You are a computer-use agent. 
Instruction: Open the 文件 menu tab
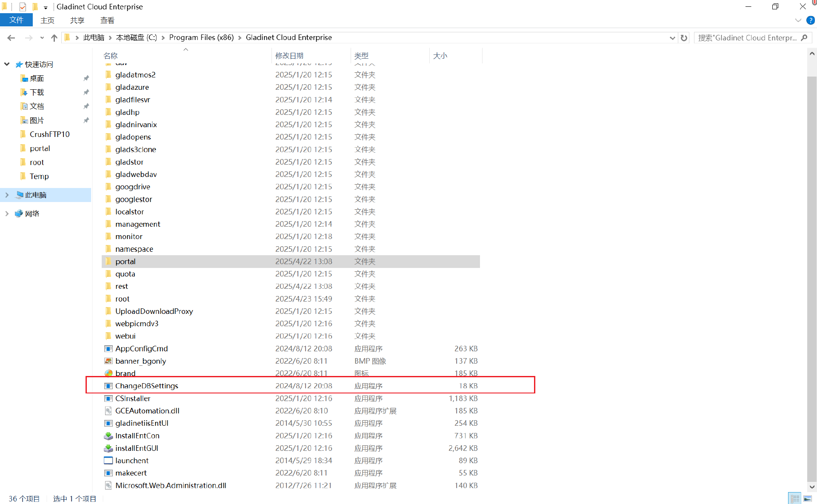16,20
